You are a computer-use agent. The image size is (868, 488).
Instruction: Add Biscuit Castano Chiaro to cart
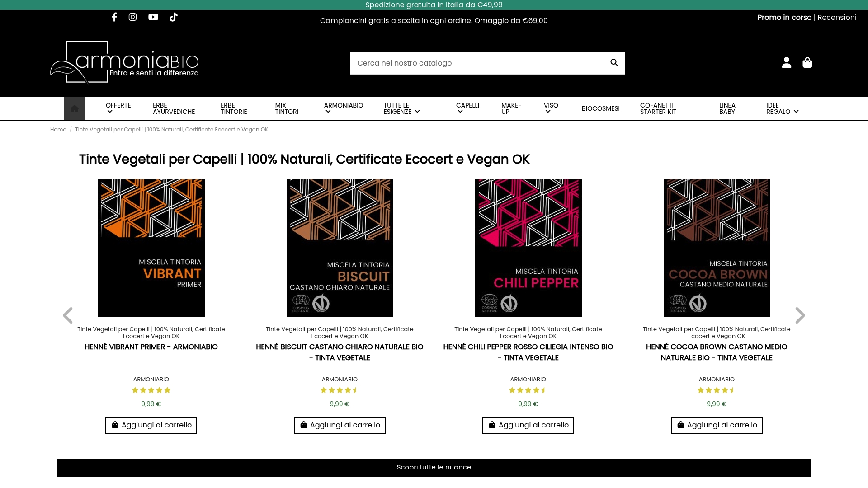340,425
